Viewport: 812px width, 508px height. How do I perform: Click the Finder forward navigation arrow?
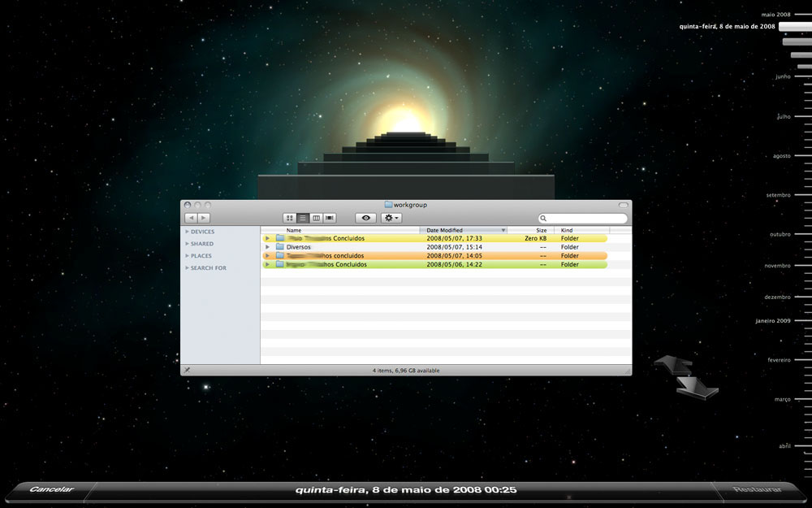pos(204,218)
